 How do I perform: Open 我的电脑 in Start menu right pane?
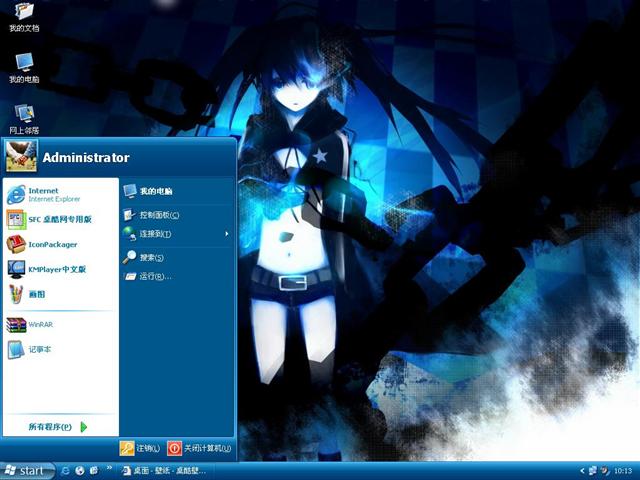[155, 191]
